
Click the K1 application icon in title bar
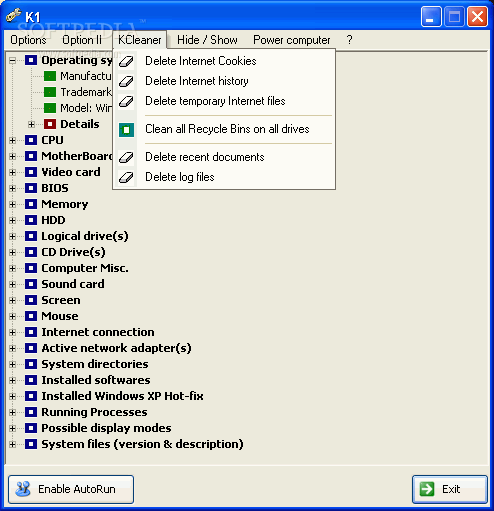point(14,16)
